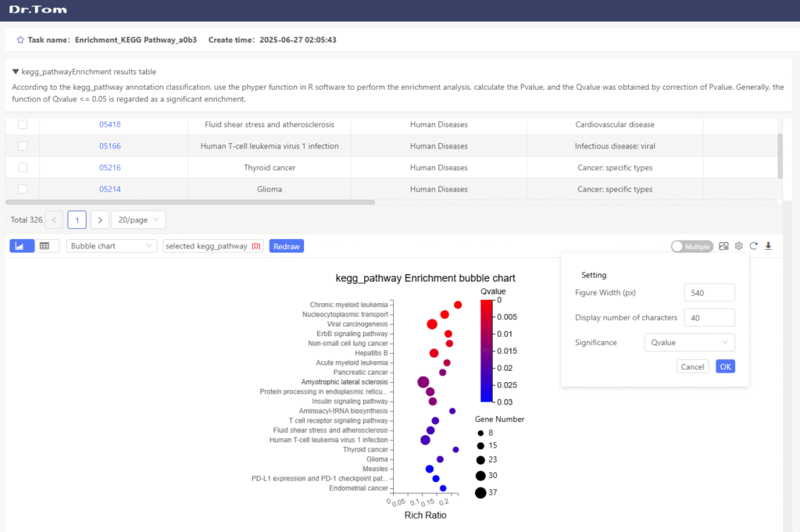This screenshot has height=532, width=800.
Task: Select the checkbox for pathway 05214
Action: pyautogui.click(x=23, y=189)
